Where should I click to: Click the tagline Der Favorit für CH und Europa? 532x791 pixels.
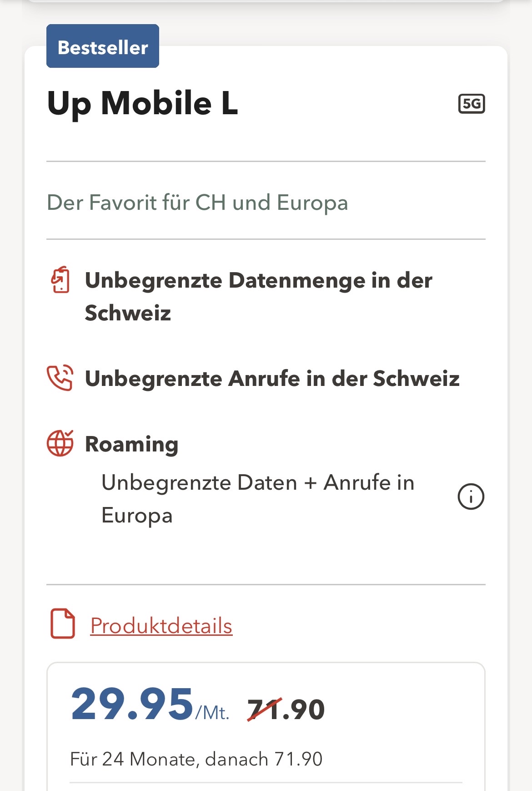[197, 203]
